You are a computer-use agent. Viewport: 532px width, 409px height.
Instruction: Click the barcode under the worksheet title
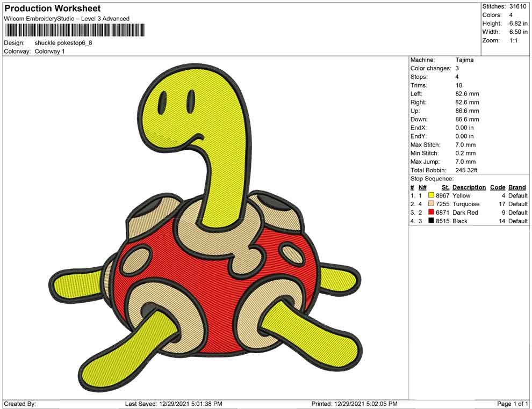point(74,30)
